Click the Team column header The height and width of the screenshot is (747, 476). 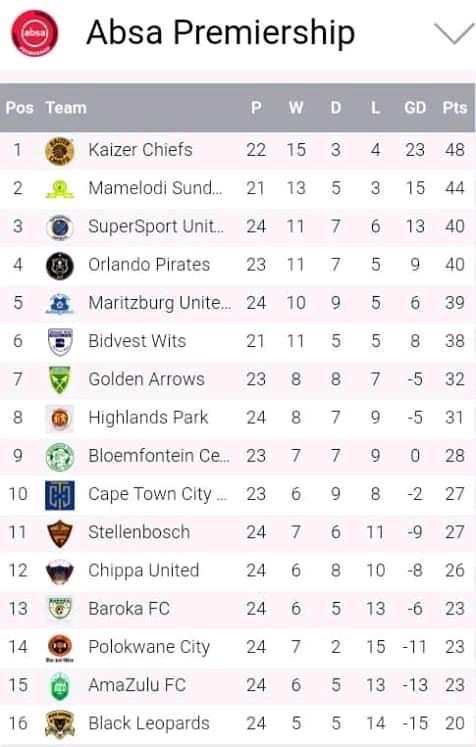66,108
